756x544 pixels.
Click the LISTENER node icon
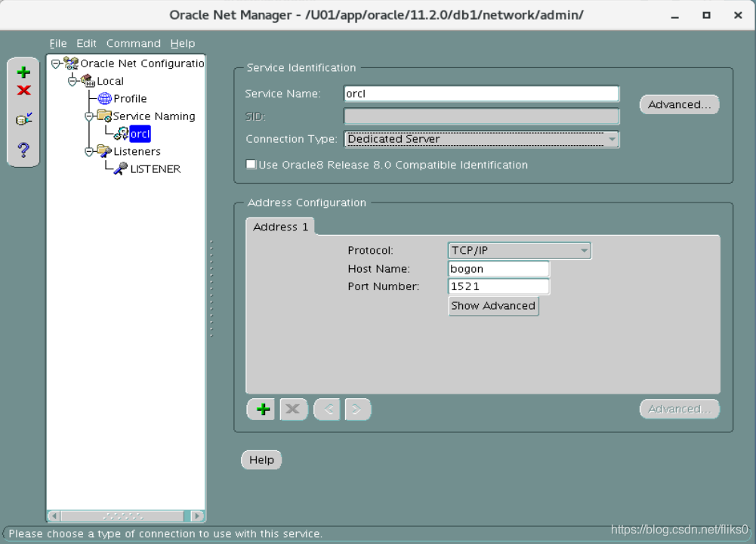click(121, 168)
